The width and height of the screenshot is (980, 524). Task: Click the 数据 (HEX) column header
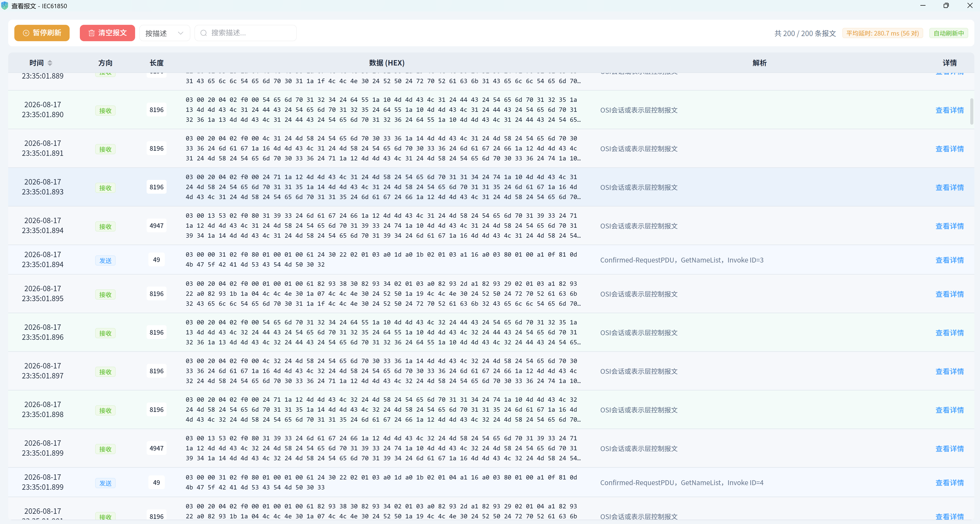pyautogui.click(x=387, y=63)
